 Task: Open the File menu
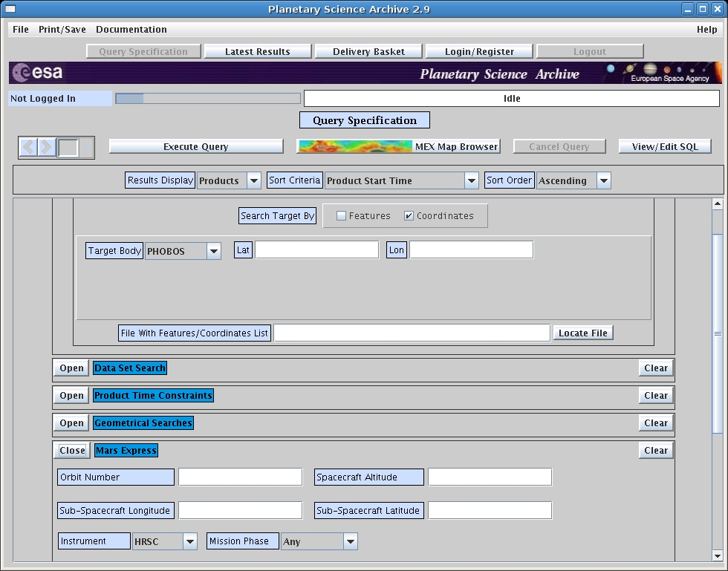tap(21, 29)
